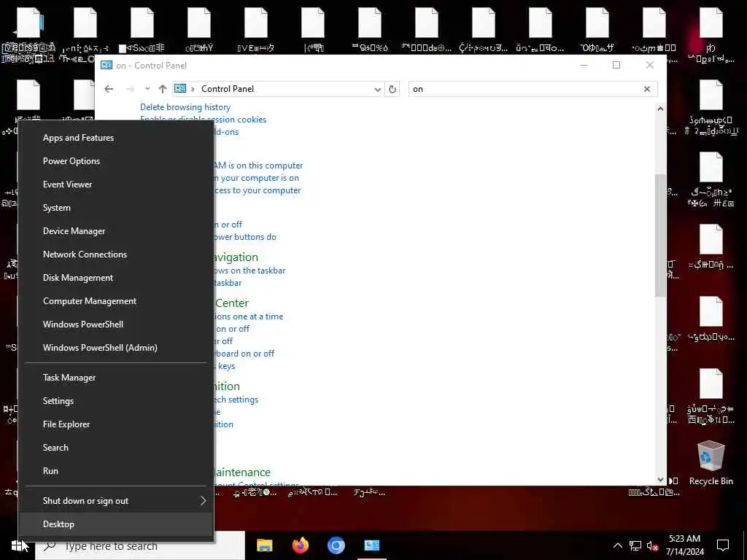The image size is (747, 560).
Task: Open Enable or disable session cookies link
Action: [x=203, y=120]
